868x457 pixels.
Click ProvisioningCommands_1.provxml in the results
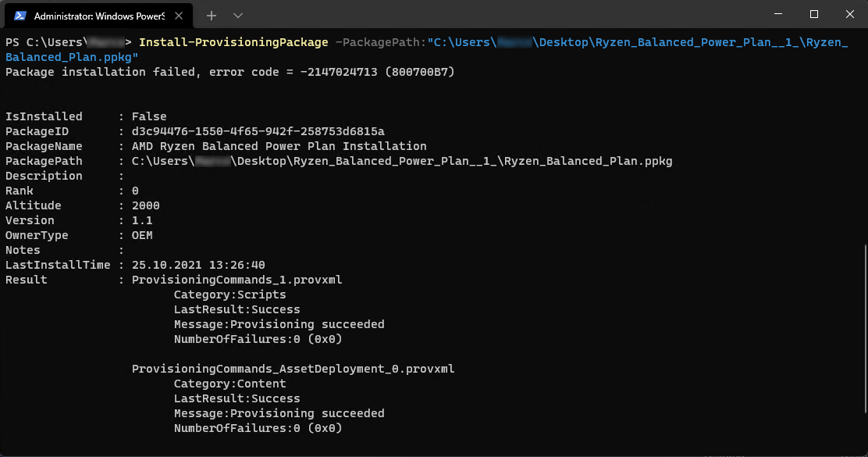click(x=236, y=279)
